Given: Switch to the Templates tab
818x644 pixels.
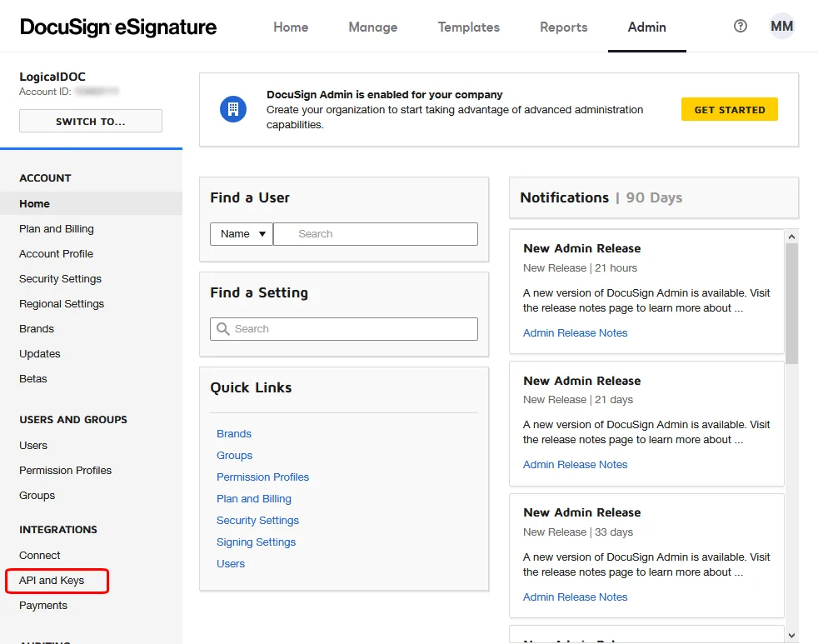Looking at the screenshot, I should pyautogui.click(x=468, y=27).
